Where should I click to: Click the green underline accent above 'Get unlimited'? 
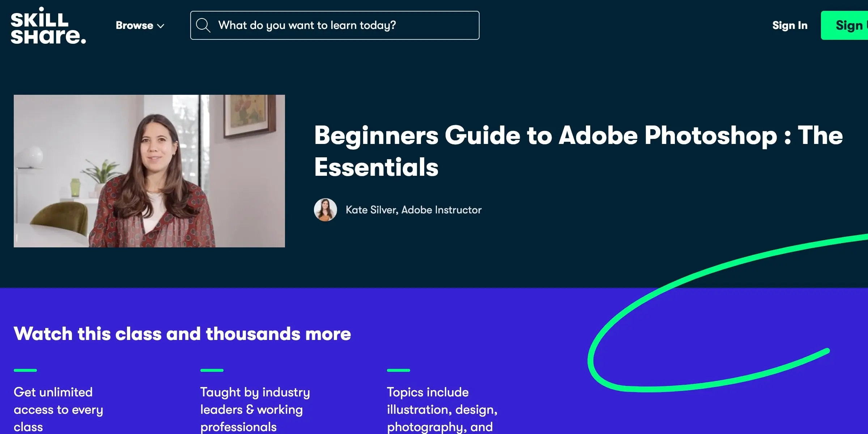[x=25, y=370]
